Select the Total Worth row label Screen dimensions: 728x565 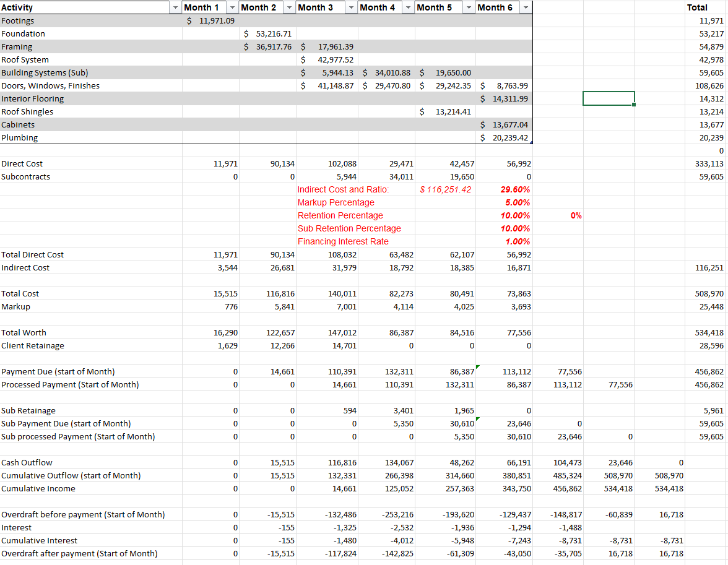click(x=24, y=332)
